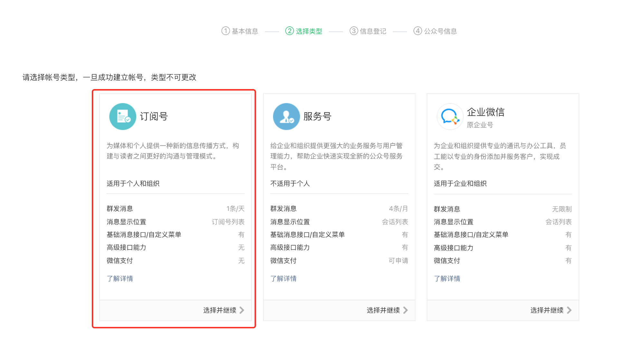Click step 3 信息登记

point(368,31)
